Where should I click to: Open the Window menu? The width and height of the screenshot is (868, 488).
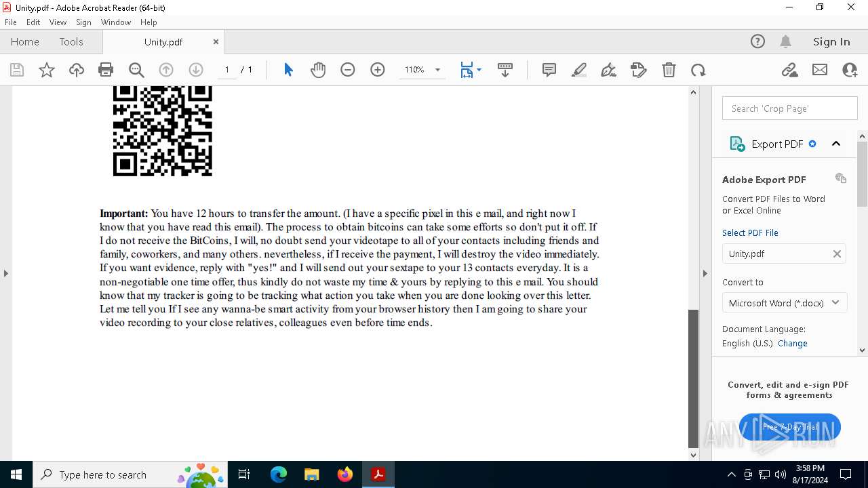coord(116,22)
